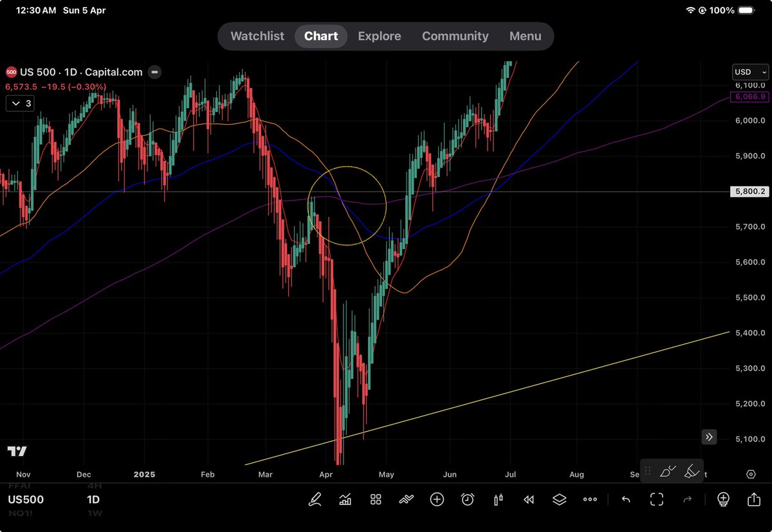Click the US 500 · 1D · Capital.com title
The height and width of the screenshot is (532, 772).
click(82, 73)
